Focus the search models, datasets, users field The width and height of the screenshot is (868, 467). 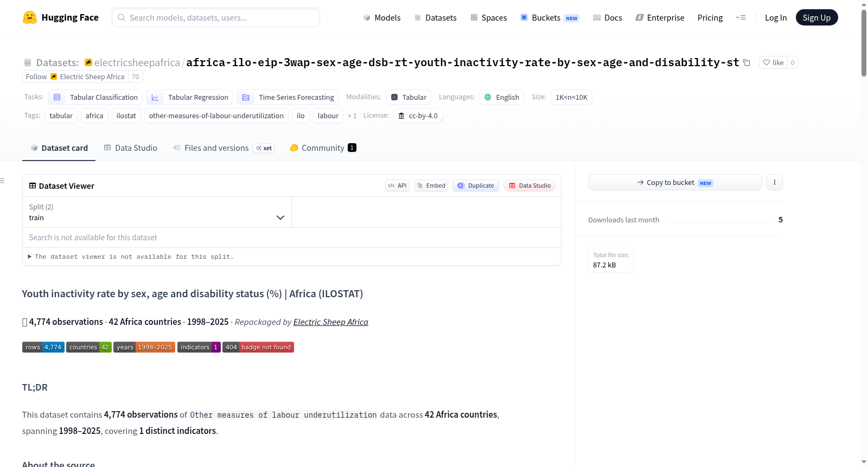click(x=216, y=17)
